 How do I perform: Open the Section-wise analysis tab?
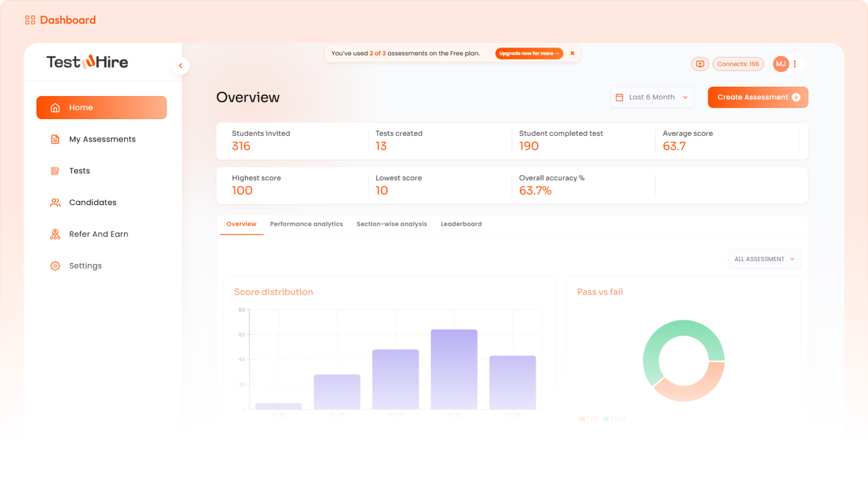(x=392, y=224)
